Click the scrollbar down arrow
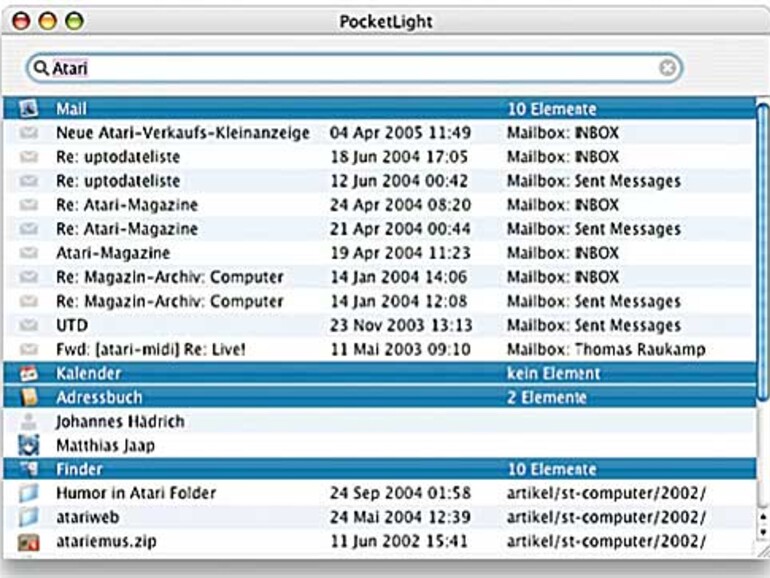The width and height of the screenshot is (770, 578). tap(763, 532)
